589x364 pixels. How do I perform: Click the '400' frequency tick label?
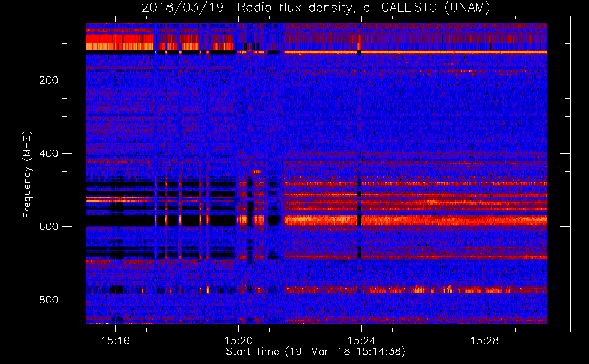[49, 153]
